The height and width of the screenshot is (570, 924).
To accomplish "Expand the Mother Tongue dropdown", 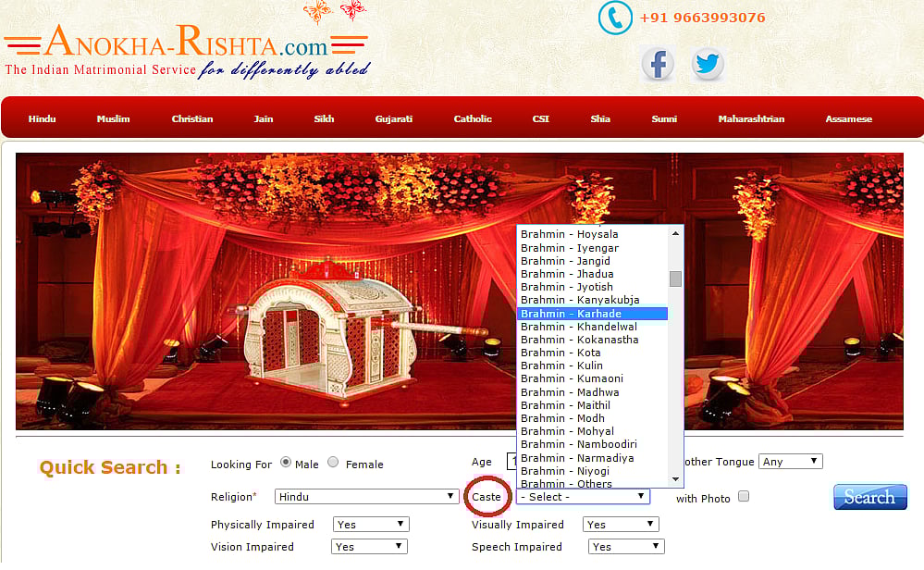I will [790, 461].
